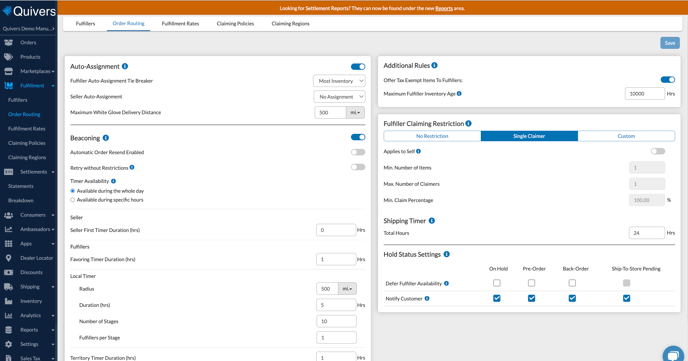Viewport: 688px width, 361px height.
Task: Open White Glove Delivery distance unit dropdown
Action: pos(355,113)
